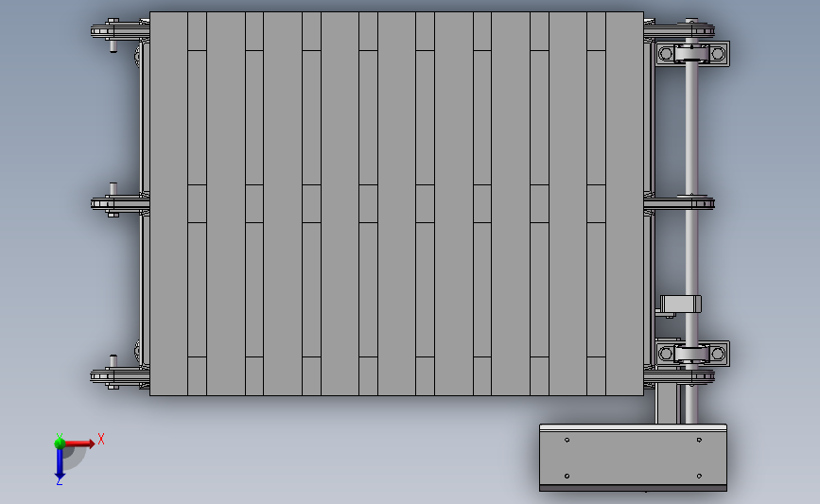820x504 pixels.
Task: Click the green Y axis dot at the triad origin
Action: [x=60, y=443]
